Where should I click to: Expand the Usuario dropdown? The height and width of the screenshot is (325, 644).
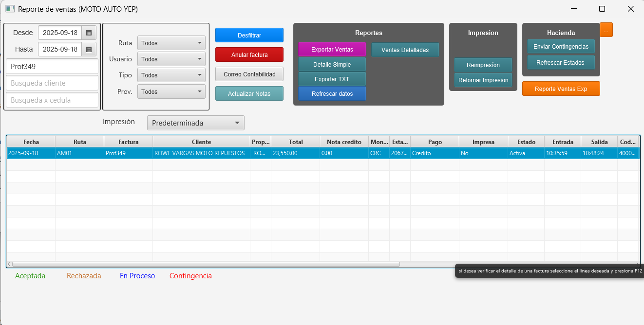point(171,59)
